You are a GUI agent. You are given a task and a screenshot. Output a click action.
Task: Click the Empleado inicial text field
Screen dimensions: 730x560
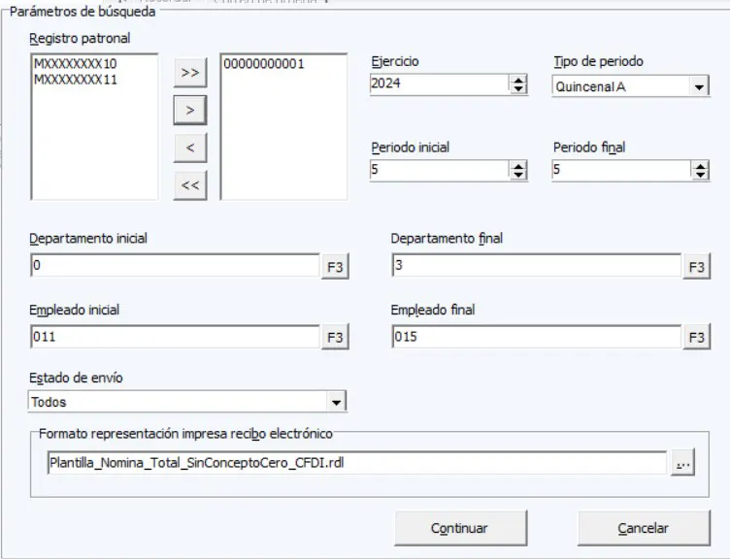[175, 338]
